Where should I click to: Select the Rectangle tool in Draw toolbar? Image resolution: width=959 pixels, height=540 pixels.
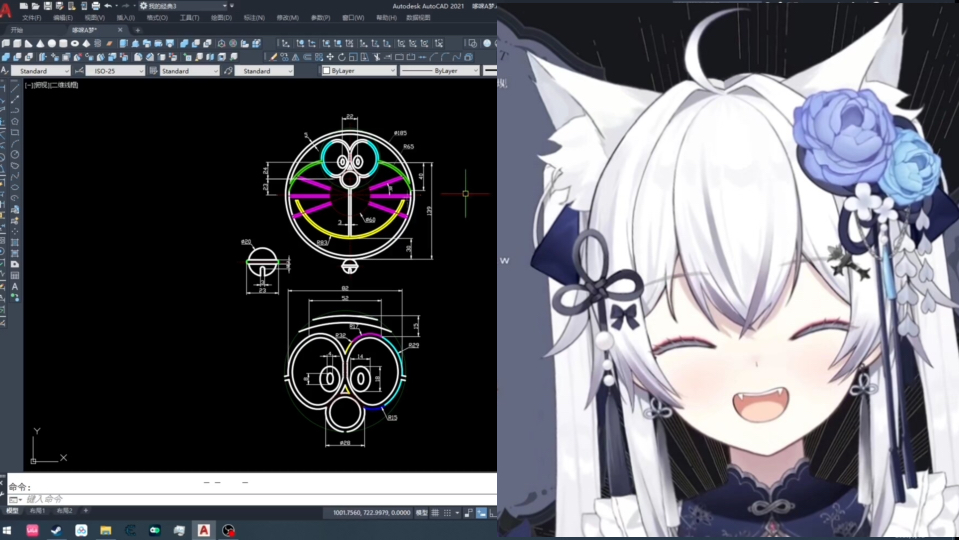click(x=15, y=132)
